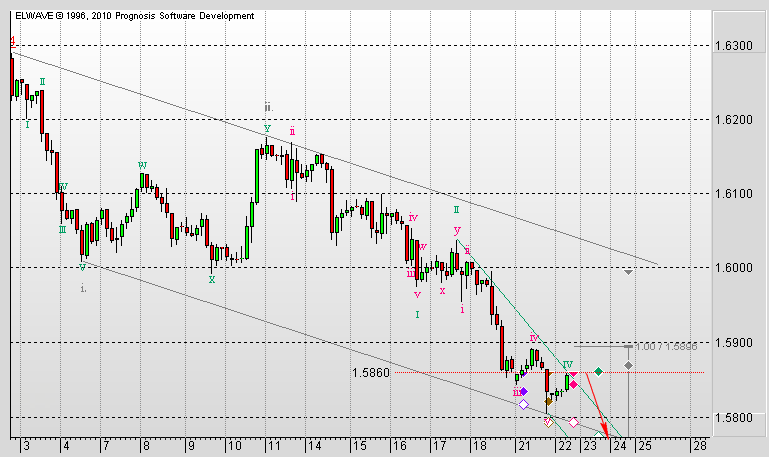Select the green 'X' wave label
The height and width of the screenshot is (457, 769).
click(211, 280)
